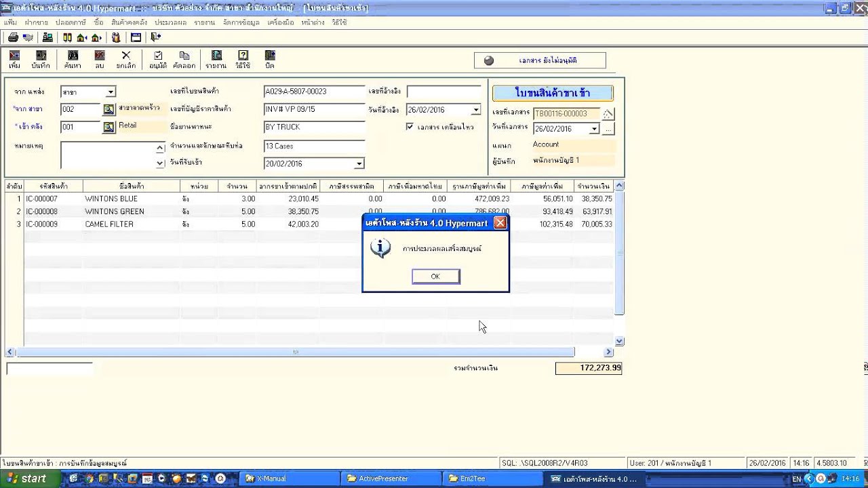
Task: Open the ปลอดภาษี menu
Action: tap(71, 22)
